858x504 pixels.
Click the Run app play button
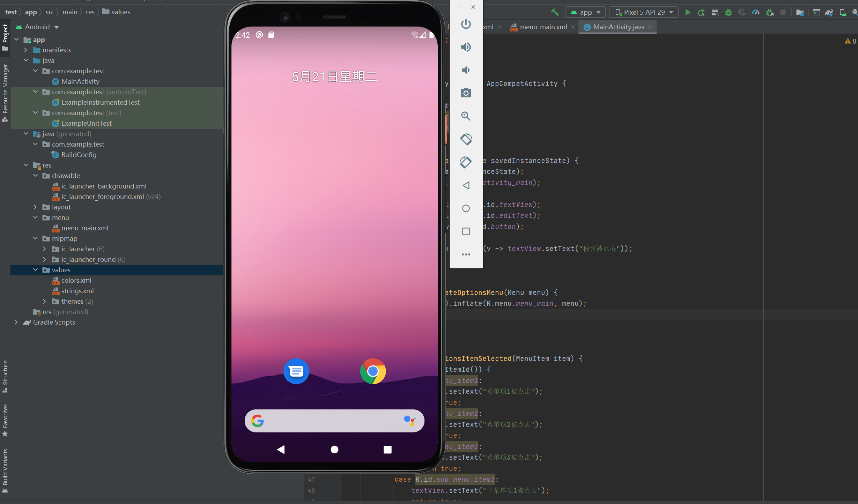coord(688,13)
